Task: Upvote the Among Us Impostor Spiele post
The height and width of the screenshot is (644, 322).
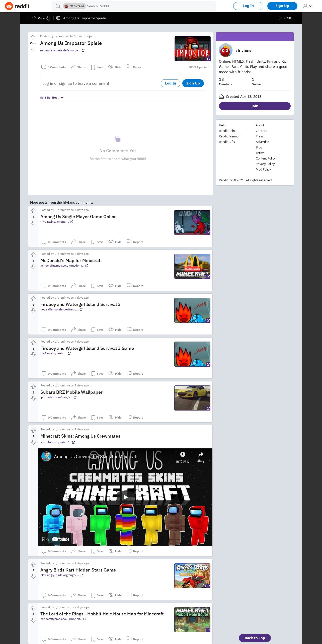Action: click(33, 37)
